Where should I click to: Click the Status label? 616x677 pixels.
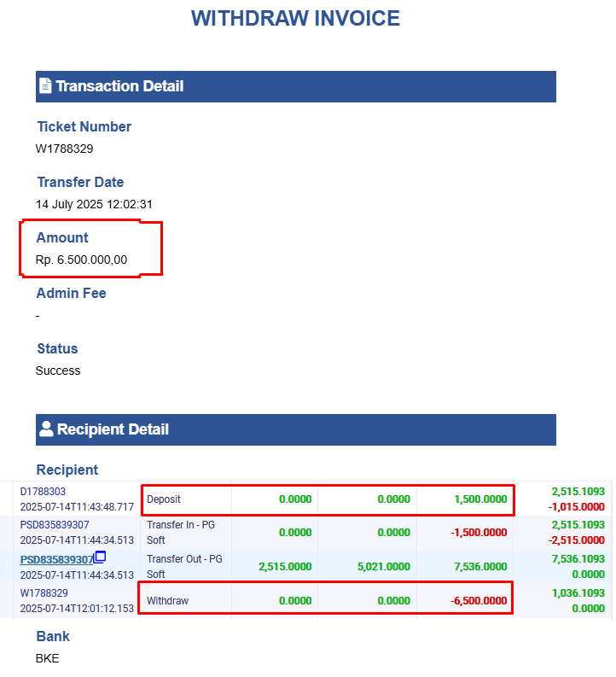(x=57, y=348)
